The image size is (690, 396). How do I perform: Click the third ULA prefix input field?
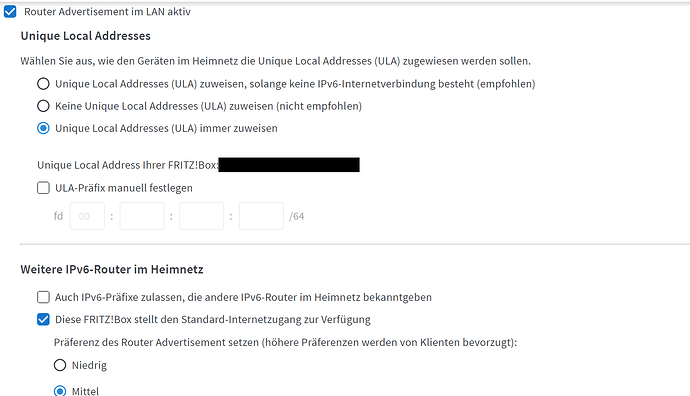point(202,216)
